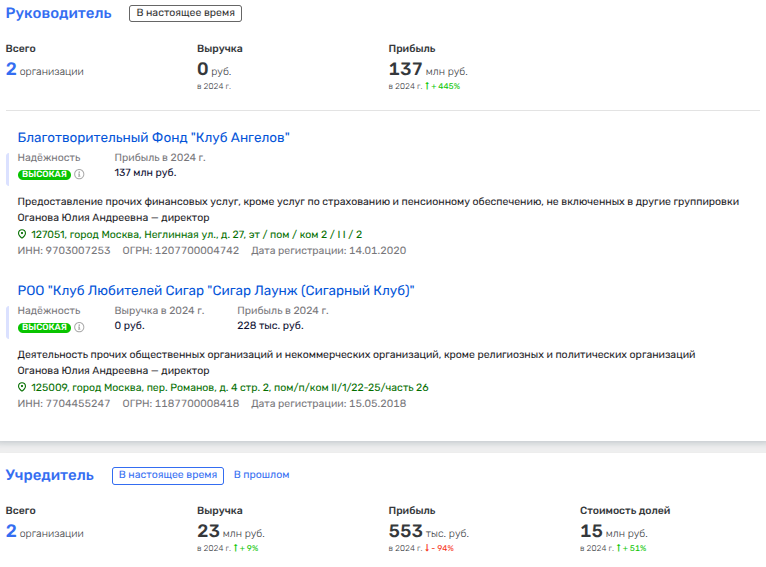Click green up arrow next to +9% revenue
Screen dimensions: 766x567
236,548
